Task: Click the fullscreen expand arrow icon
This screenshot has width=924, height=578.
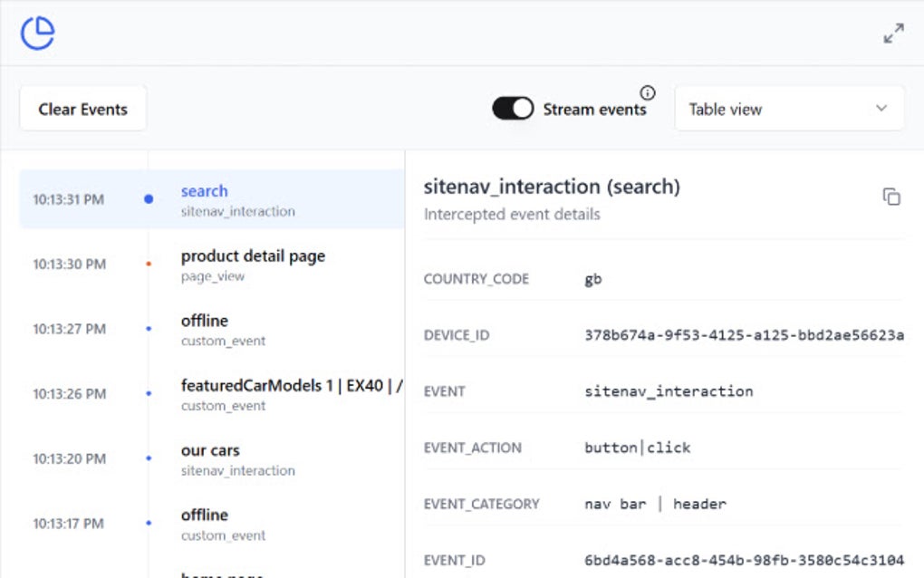Action: (893, 33)
